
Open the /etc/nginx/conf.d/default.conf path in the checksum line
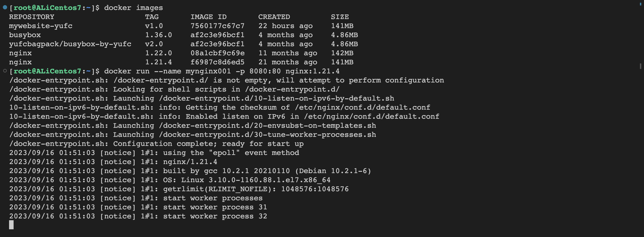click(x=363, y=107)
